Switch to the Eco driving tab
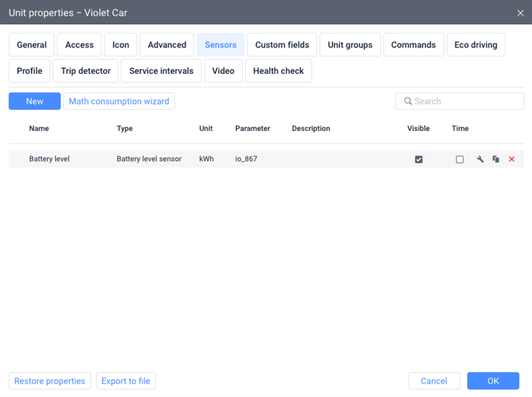This screenshot has width=532, height=397. pos(476,45)
